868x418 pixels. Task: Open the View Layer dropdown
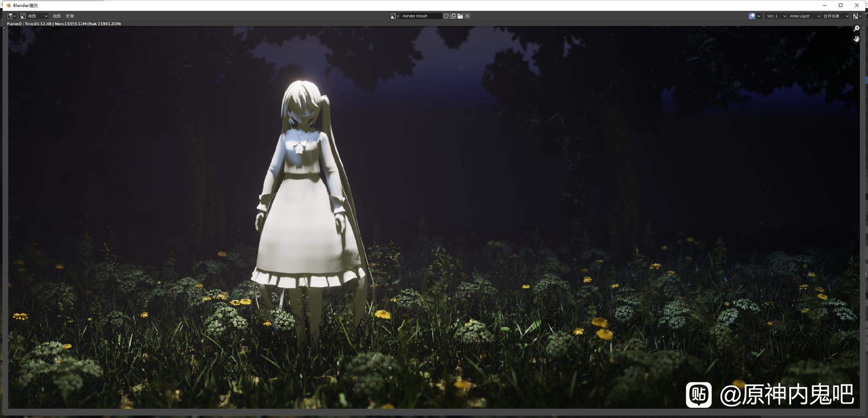[804, 16]
